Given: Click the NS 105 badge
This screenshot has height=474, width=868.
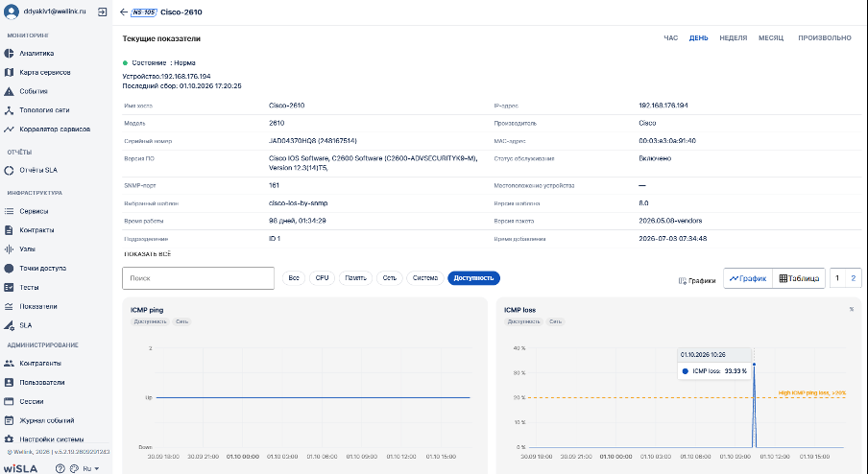Looking at the screenshot, I should coord(143,12).
